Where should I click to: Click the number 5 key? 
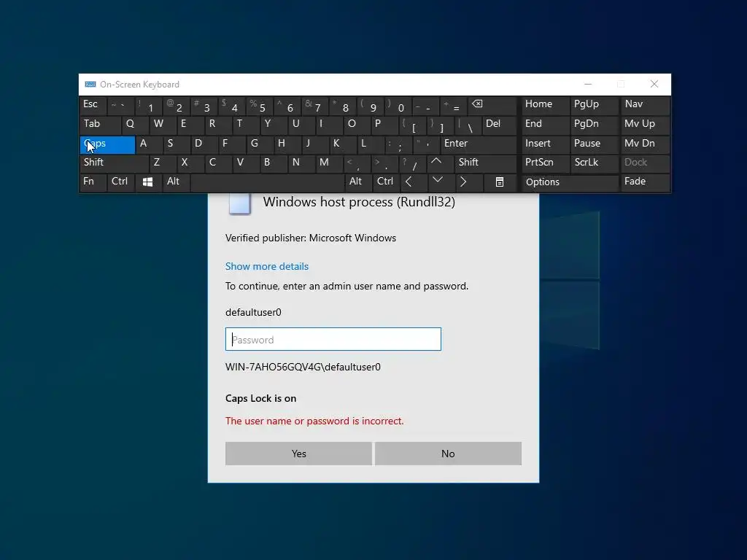point(260,106)
